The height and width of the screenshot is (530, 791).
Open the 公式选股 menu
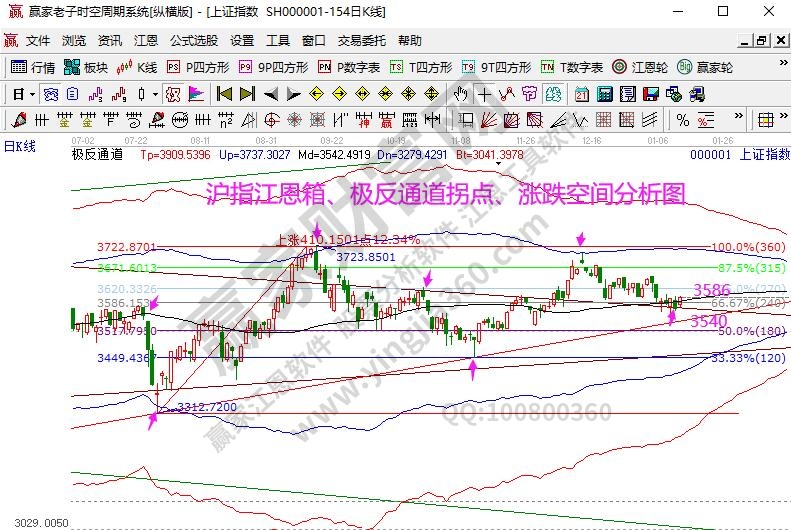193,41
